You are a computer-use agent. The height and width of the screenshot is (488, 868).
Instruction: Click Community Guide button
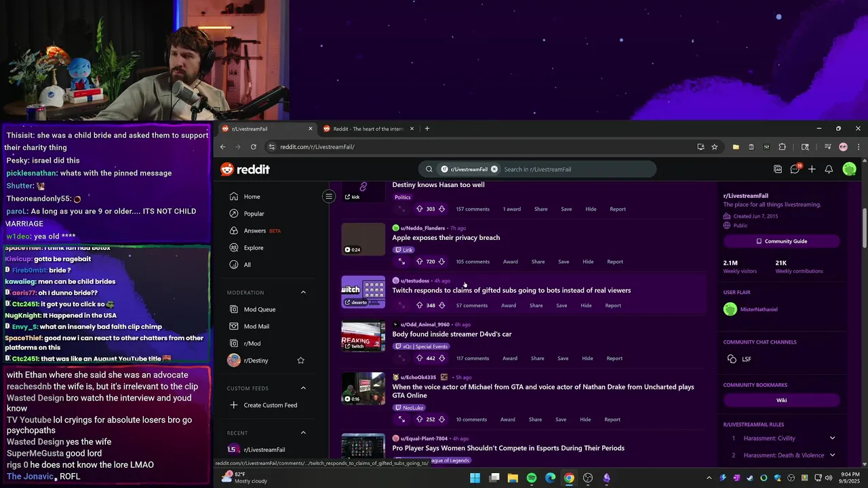(781, 241)
